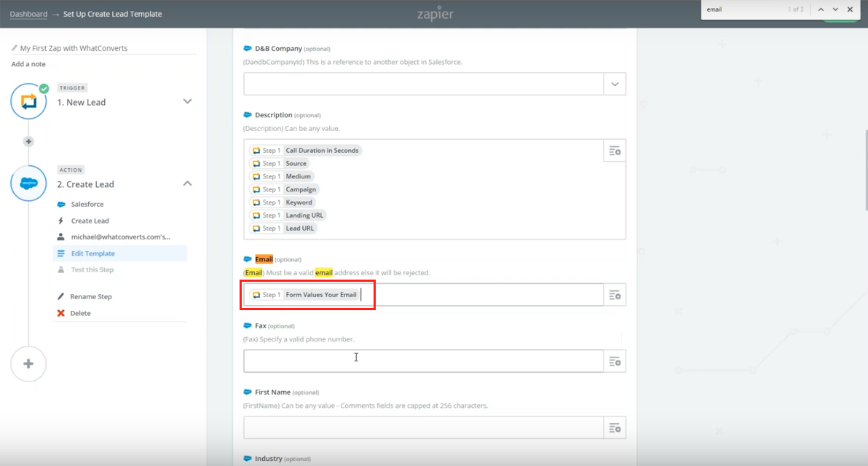Select the Landing URL field pill
This screenshot has height=466, width=868.
(288, 216)
